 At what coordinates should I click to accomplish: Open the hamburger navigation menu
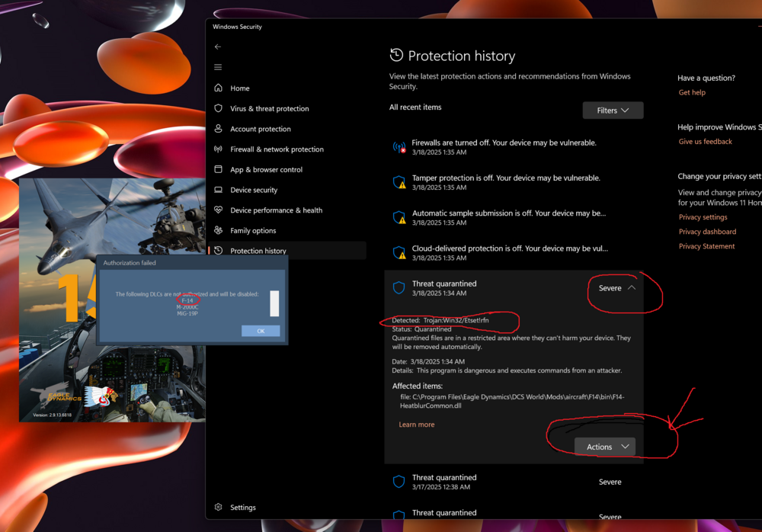pos(218,66)
